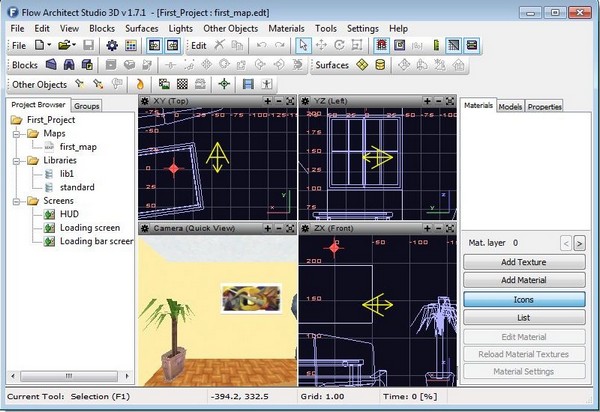Click the Add Texture button
The width and height of the screenshot is (600, 412).
(x=524, y=262)
